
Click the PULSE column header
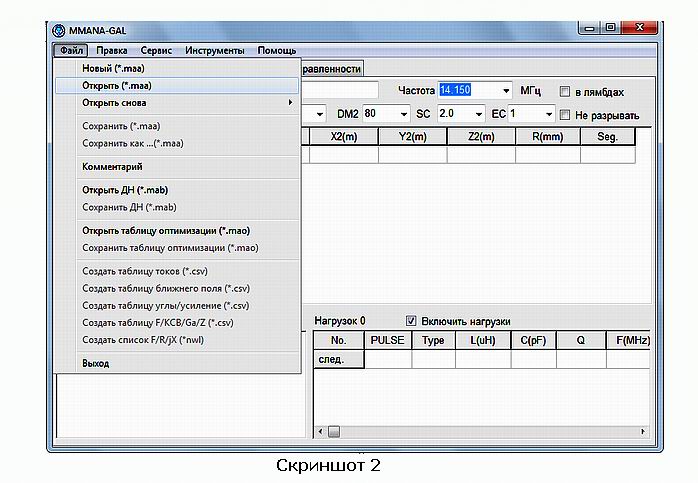[388, 341]
